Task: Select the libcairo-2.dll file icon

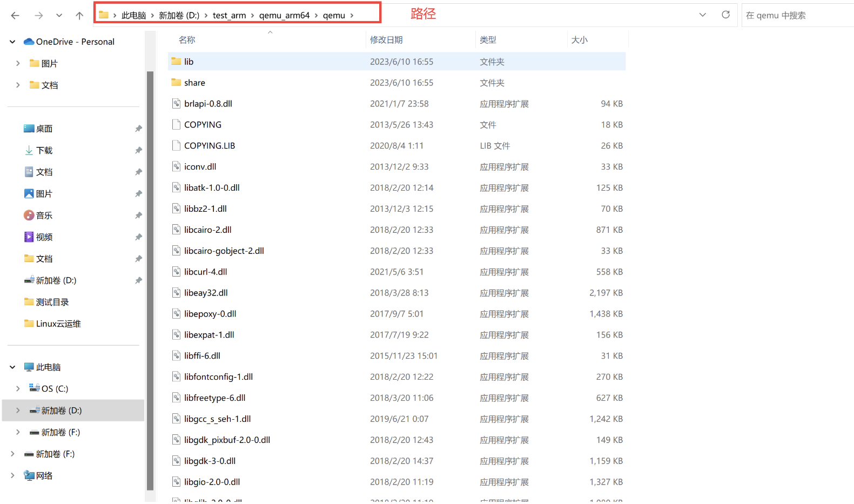Action: click(x=176, y=230)
